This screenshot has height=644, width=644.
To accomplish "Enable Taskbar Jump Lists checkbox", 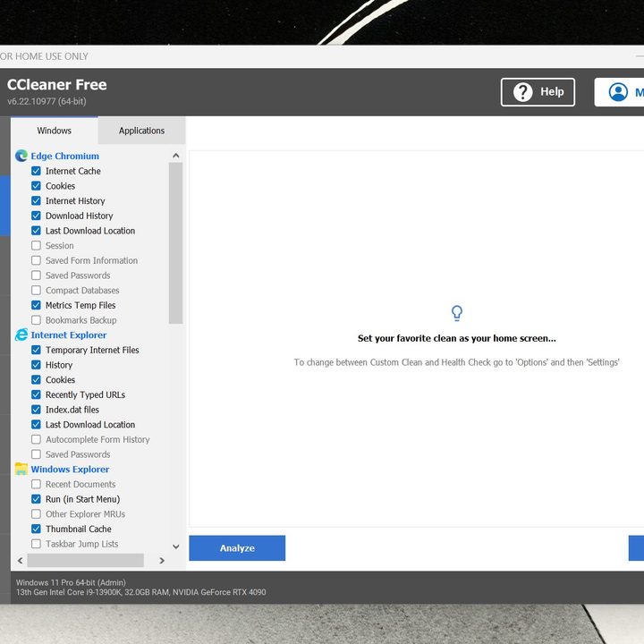I will (x=36, y=544).
